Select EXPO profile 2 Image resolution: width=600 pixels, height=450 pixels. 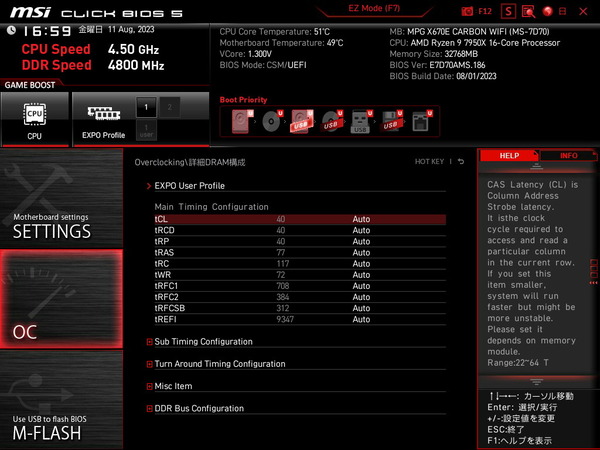[170, 107]
